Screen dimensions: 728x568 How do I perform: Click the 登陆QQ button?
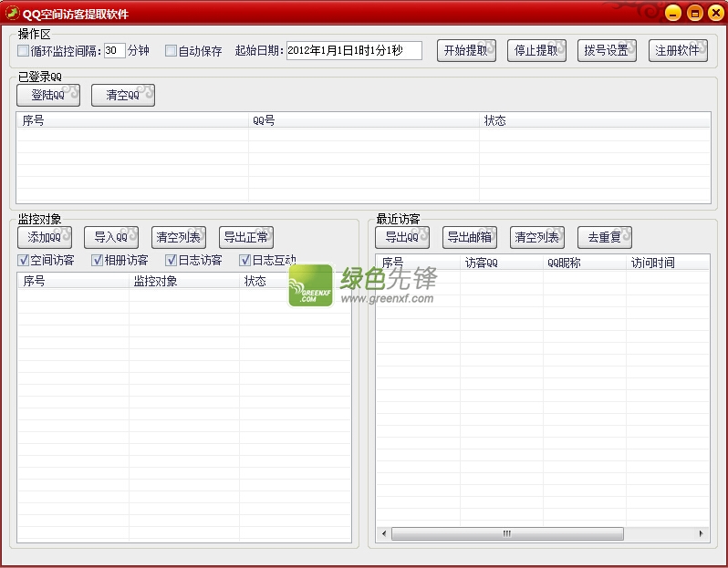coord(48,95)
